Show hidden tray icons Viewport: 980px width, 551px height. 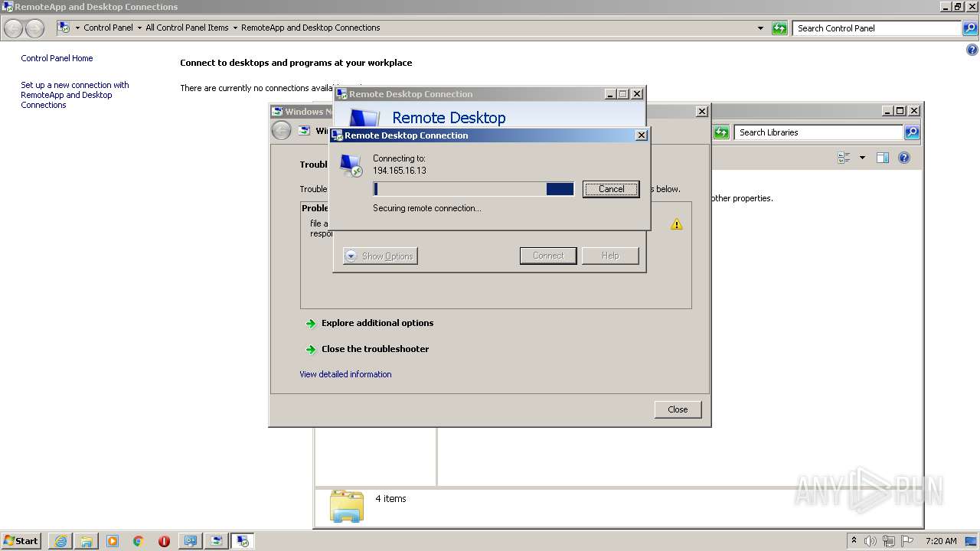point(854,541)
